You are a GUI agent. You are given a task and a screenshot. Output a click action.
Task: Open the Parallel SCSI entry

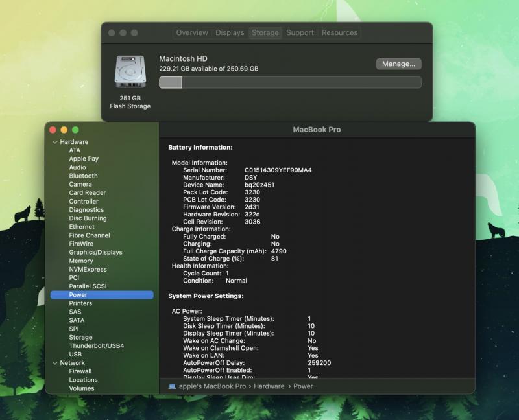pyautogui.click(x=88, y=286)
